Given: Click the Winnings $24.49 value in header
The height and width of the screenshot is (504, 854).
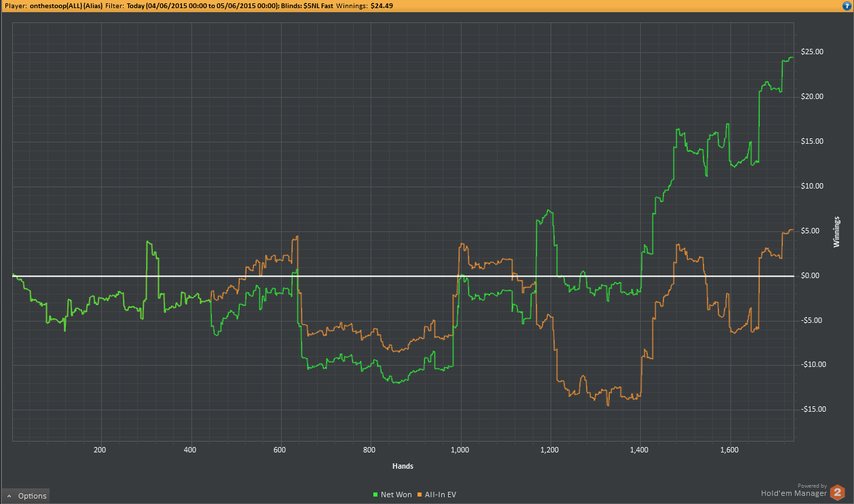Looking at the screenshot, I should pos(382,5).
